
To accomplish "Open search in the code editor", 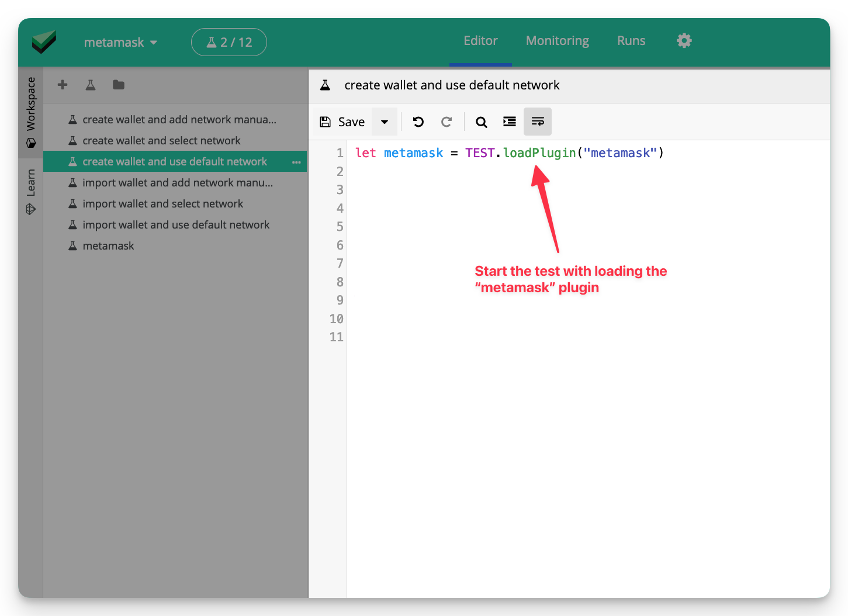I will [482, 122].
